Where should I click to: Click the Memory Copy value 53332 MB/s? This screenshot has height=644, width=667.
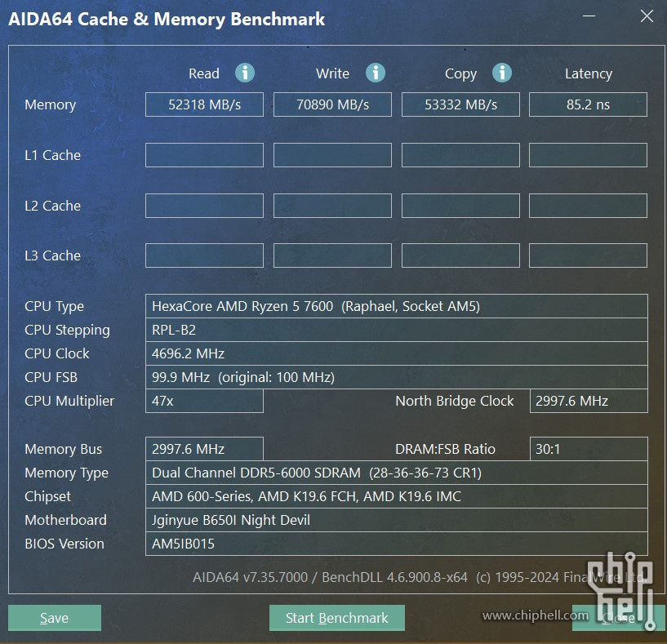pos(460,104)
